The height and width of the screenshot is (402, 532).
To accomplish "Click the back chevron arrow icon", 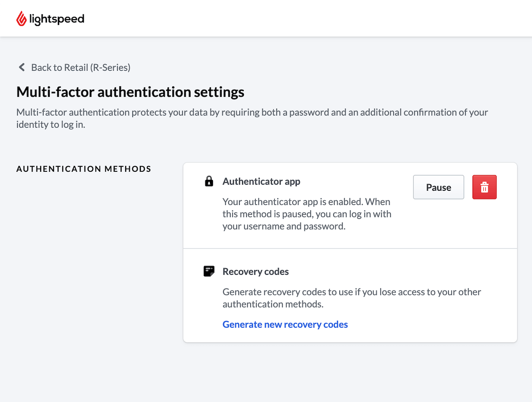I will pyautogui.click(x=22, y=67).
